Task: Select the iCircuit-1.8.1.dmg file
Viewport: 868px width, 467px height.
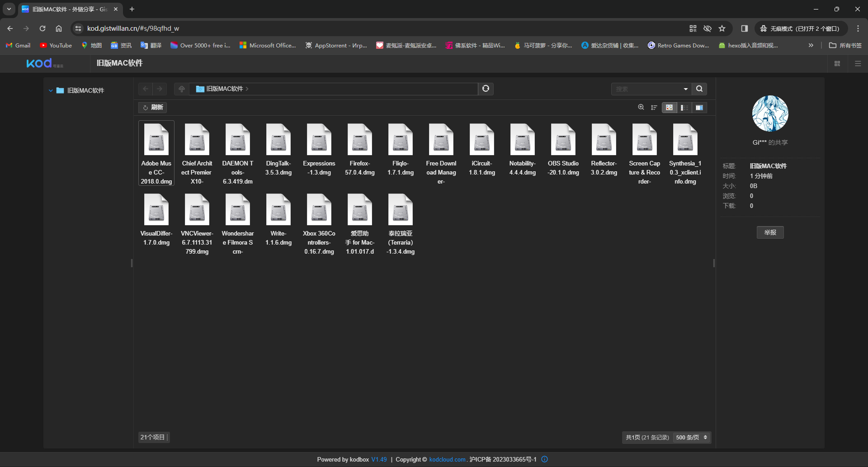Action: (x=482, y=149)
